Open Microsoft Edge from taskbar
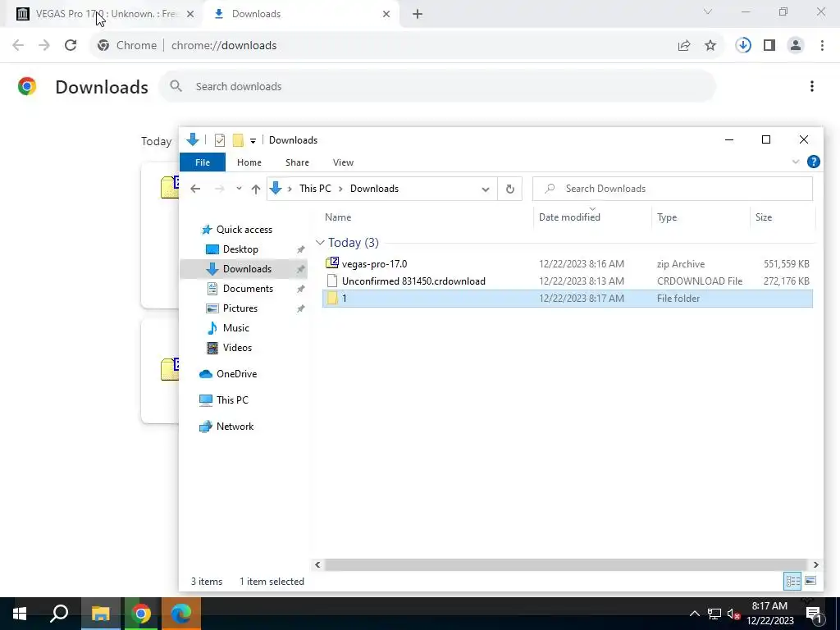This screenshot has height=630, width=840. point(181,614)
